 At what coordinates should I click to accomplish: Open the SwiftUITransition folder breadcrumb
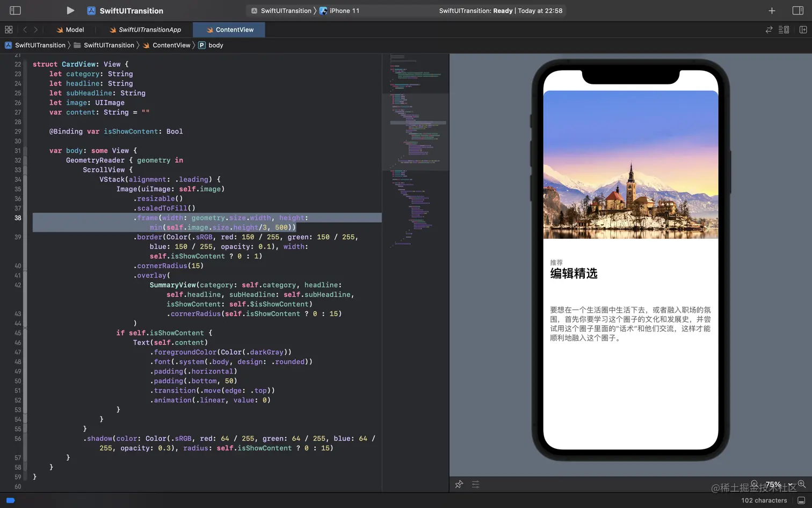tap(104, 45)
